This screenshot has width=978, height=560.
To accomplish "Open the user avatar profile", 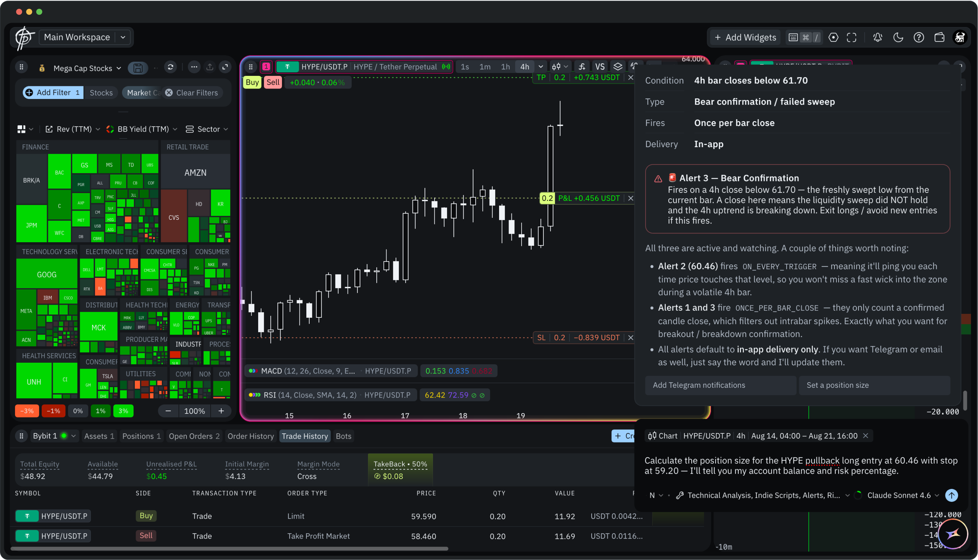I will click(960, 37).
